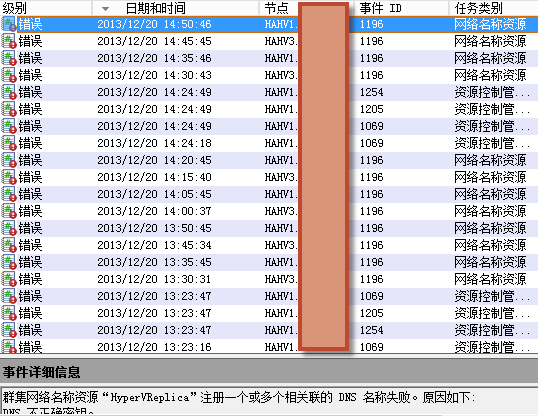The image size is (538, 416).
Task: Click the error icon of the 14:45:45 row
Action: click(x=9, y=41)
